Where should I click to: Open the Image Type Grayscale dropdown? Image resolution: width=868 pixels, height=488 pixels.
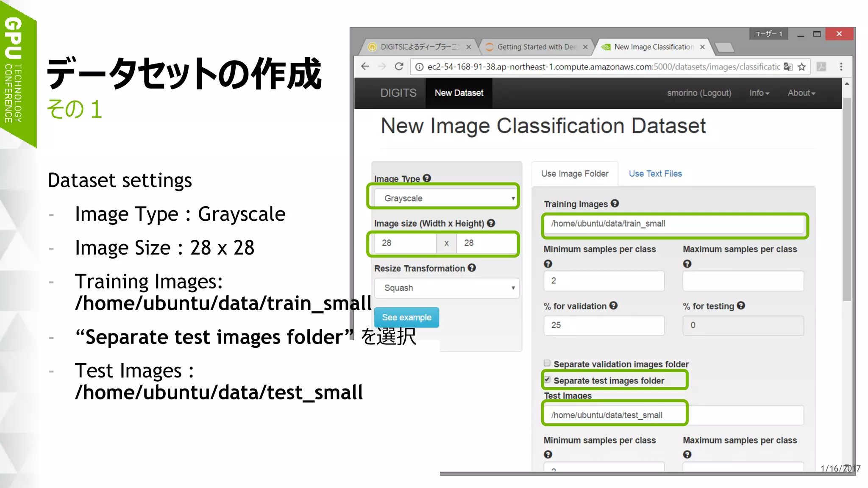pos(447,198)
